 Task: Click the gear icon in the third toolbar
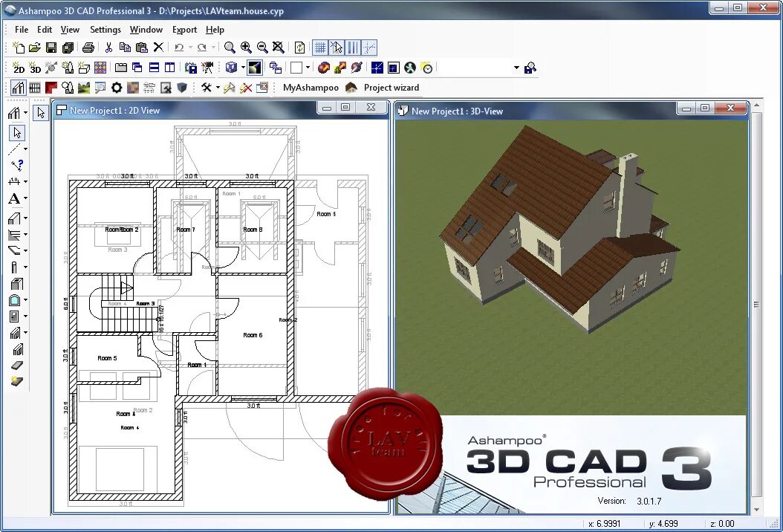point(117,88)
